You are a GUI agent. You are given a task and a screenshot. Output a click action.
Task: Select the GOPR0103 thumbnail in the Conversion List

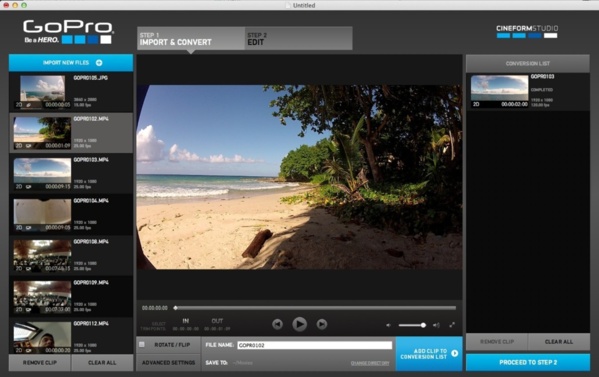coord(500,91)
